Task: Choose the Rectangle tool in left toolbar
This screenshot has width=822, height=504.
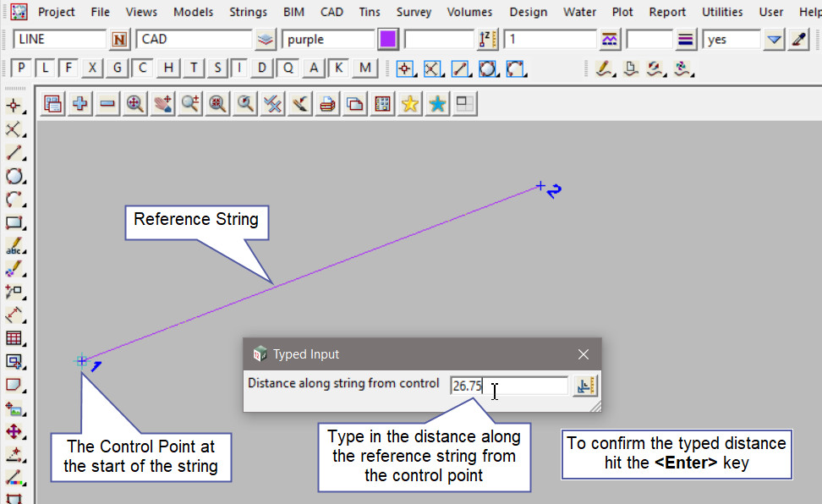Action: click(14, 223)
